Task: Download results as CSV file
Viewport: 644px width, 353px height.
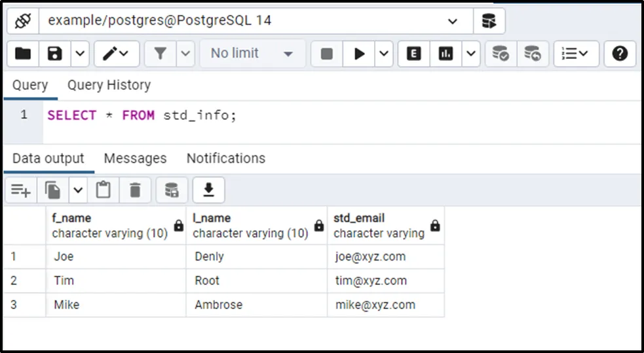Action: tap(208, 190)
